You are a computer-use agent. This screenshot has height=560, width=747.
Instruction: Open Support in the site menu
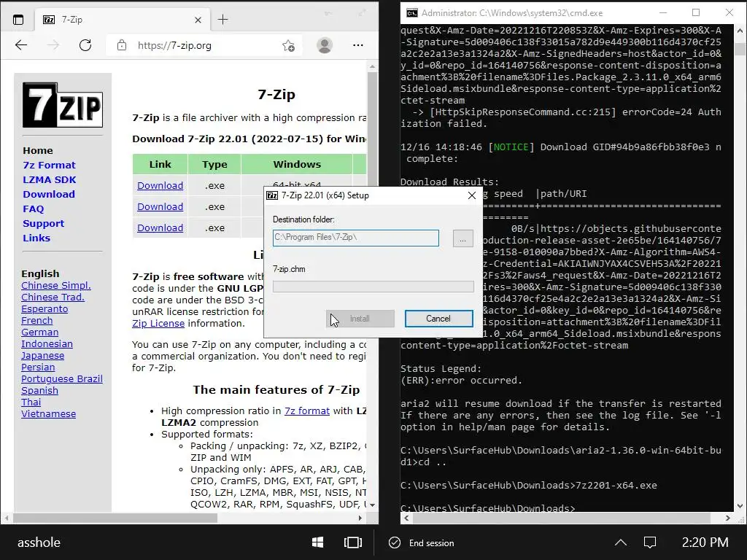click(43, 224)
